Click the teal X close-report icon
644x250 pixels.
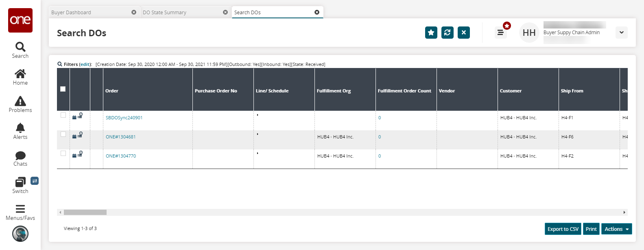click(463, 33)
